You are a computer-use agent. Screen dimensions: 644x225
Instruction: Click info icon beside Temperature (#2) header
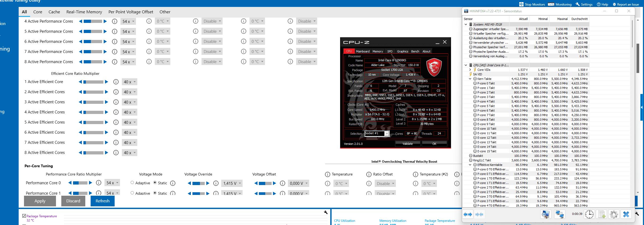coord(416,174)
